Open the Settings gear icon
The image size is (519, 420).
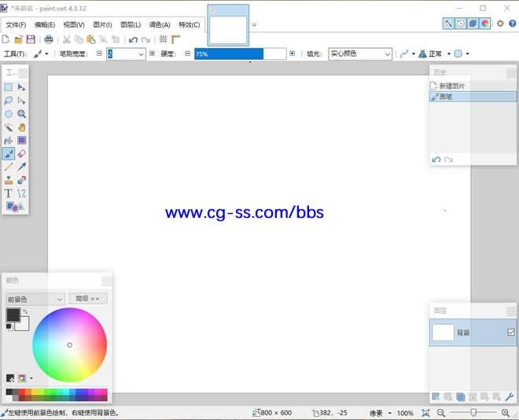500,24
